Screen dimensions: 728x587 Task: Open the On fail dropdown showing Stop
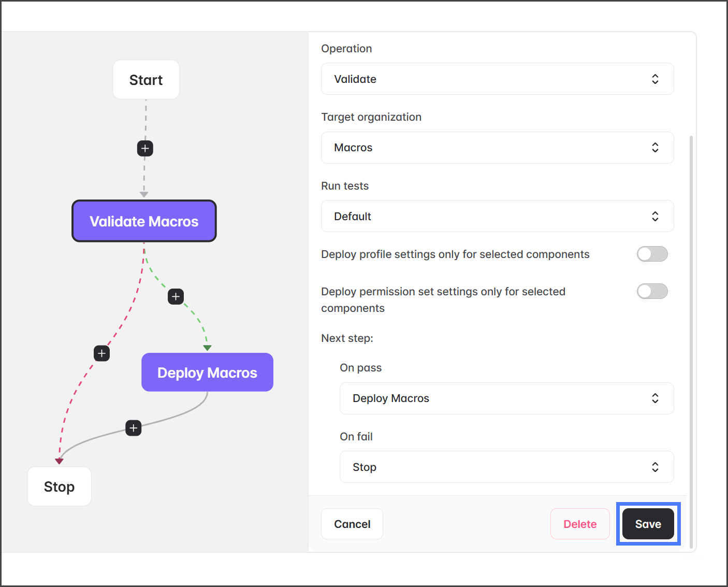click(506, 467)
